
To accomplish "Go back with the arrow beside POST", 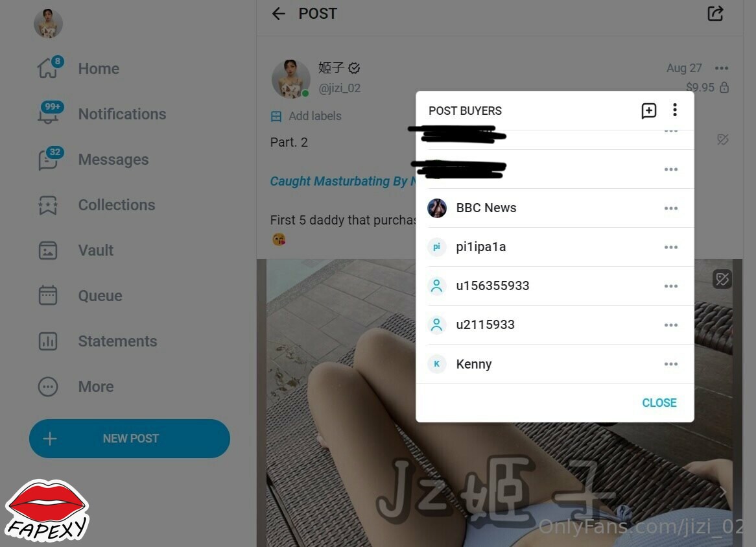I will (279, 14).
